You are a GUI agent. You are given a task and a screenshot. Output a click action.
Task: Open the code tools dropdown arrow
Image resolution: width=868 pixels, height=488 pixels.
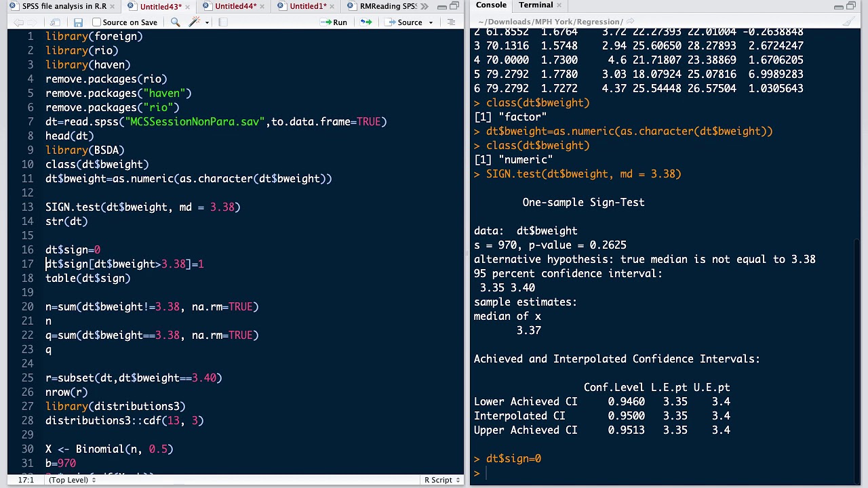[206, 22]
